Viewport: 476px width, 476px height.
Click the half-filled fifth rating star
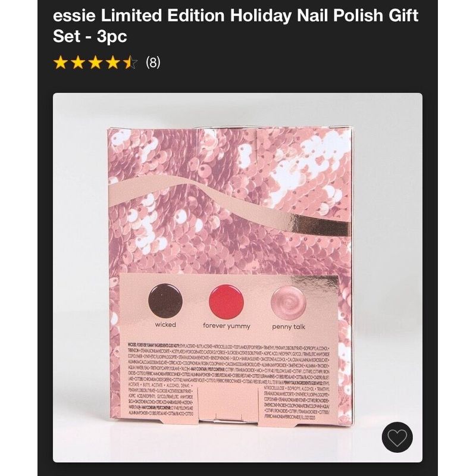click(130, 62)
